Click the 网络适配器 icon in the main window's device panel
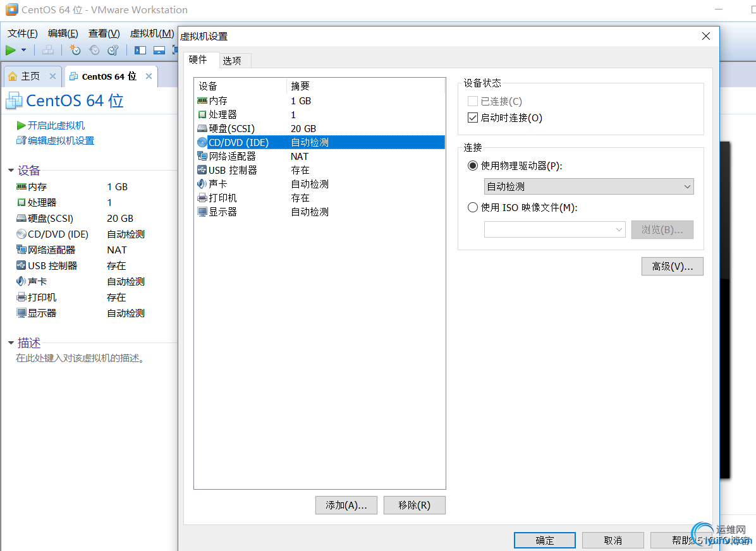Screen dimensions: 756x551 (x=21, y=250)
